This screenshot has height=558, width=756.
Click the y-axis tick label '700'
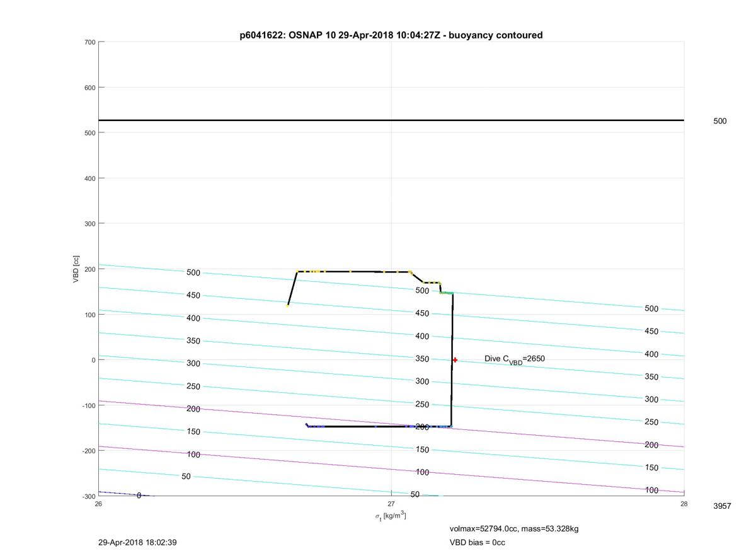click(89, 42)
